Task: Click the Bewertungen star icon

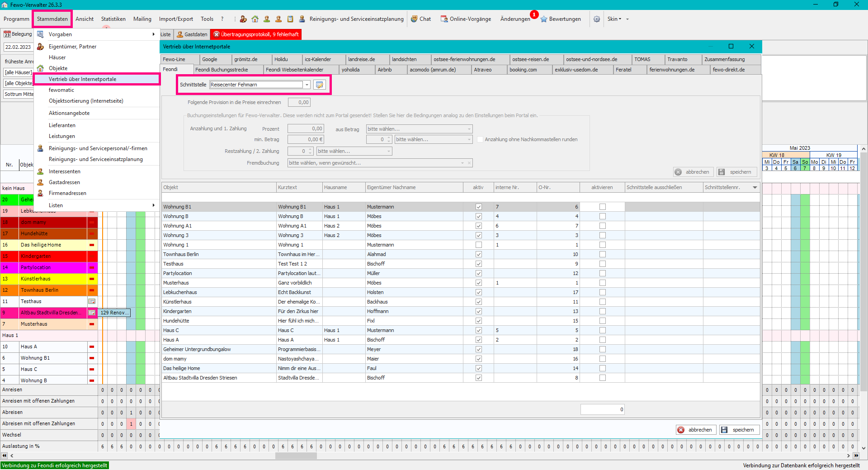Action: point(544,19)
